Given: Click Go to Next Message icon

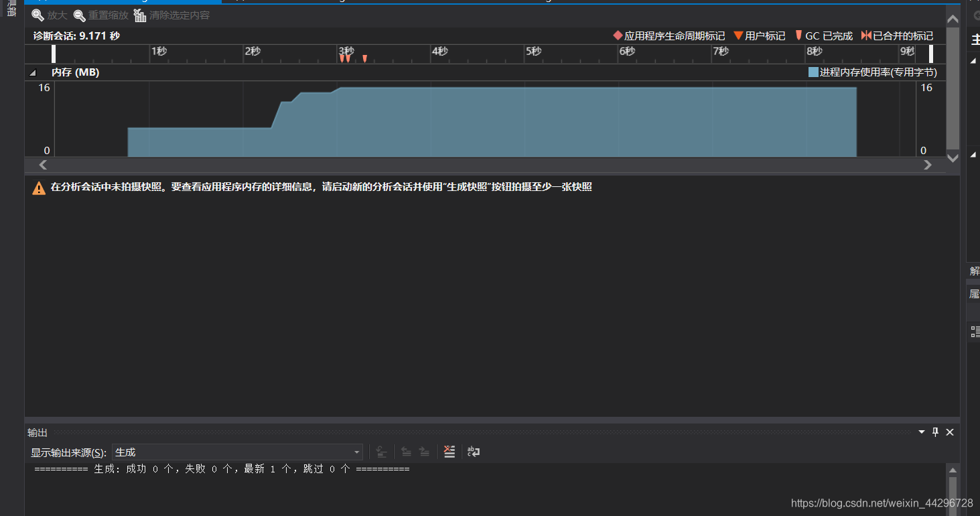Looking at the screenshot, I should [424, 452].
